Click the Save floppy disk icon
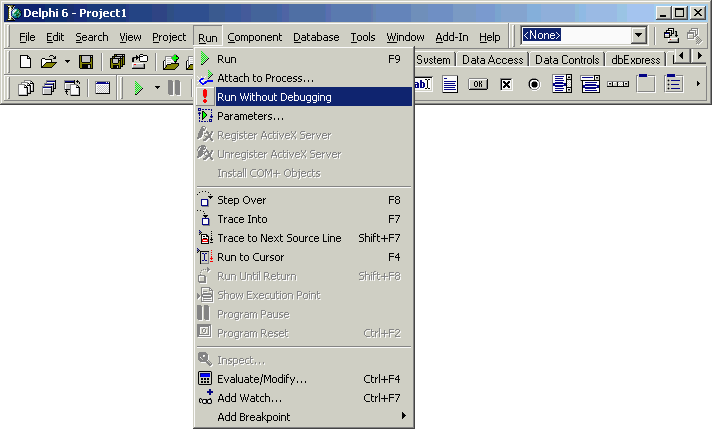Image resolution: width=712 pixels, height=429 pixels. point(86,61)
